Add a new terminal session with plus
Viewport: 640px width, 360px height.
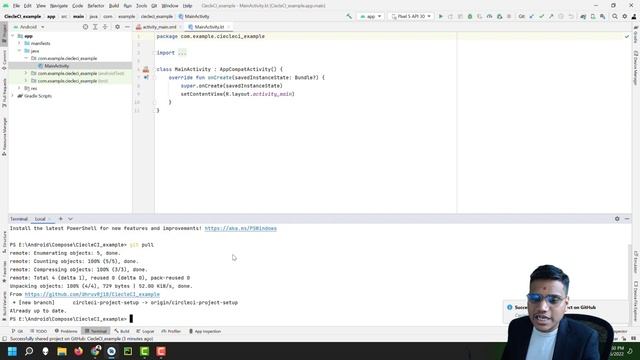pyautogui.click(x=61, y=219)
